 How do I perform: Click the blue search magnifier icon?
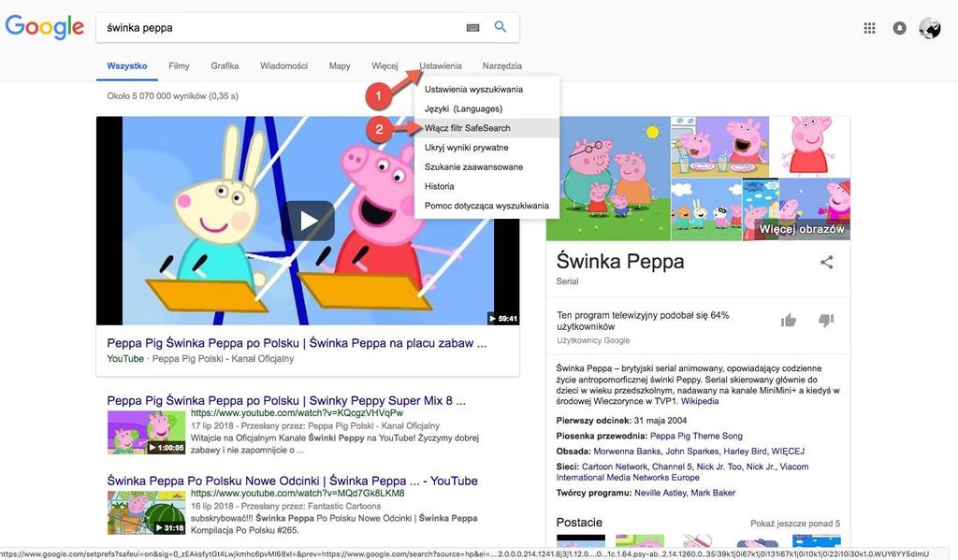[x=501, y=27]
